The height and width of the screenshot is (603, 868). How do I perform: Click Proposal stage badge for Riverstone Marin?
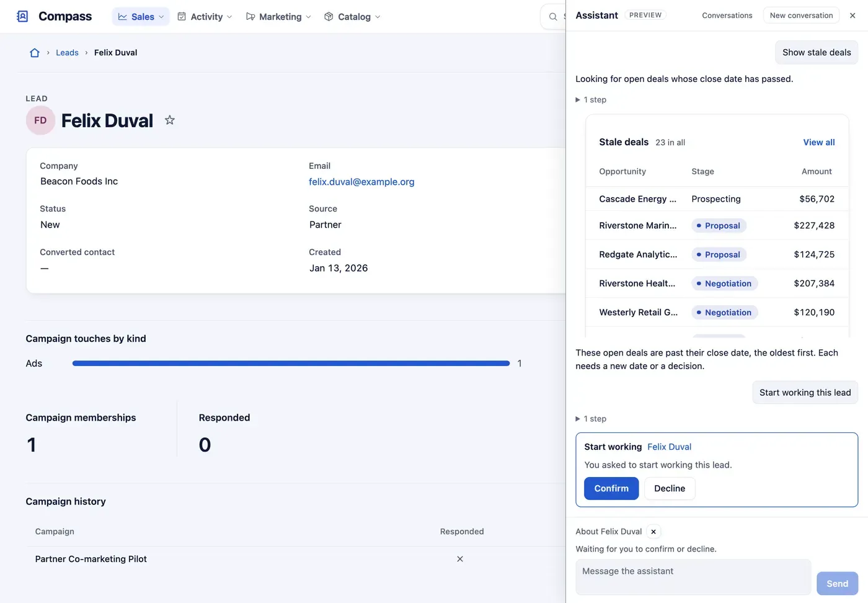pos(719,226)
